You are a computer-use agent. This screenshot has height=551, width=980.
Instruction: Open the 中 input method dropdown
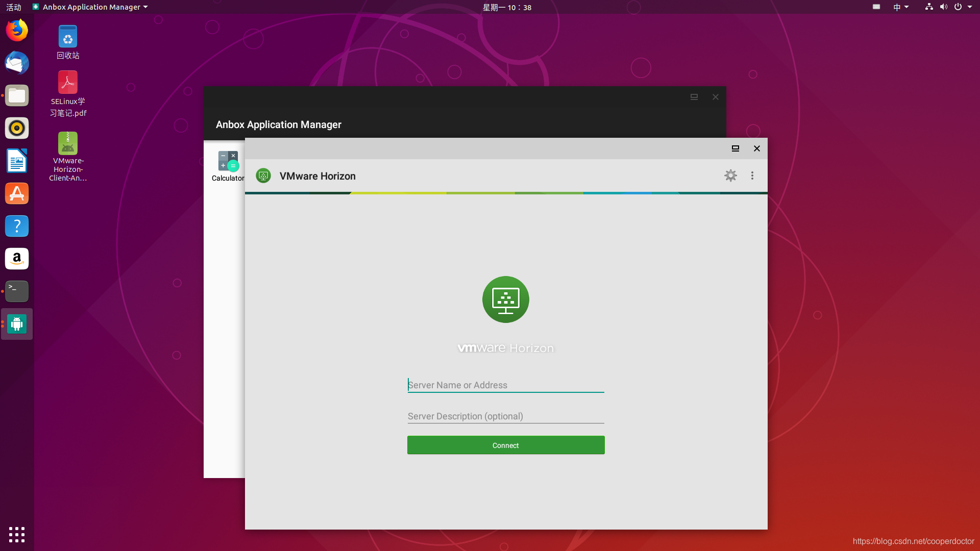[901, 7]
